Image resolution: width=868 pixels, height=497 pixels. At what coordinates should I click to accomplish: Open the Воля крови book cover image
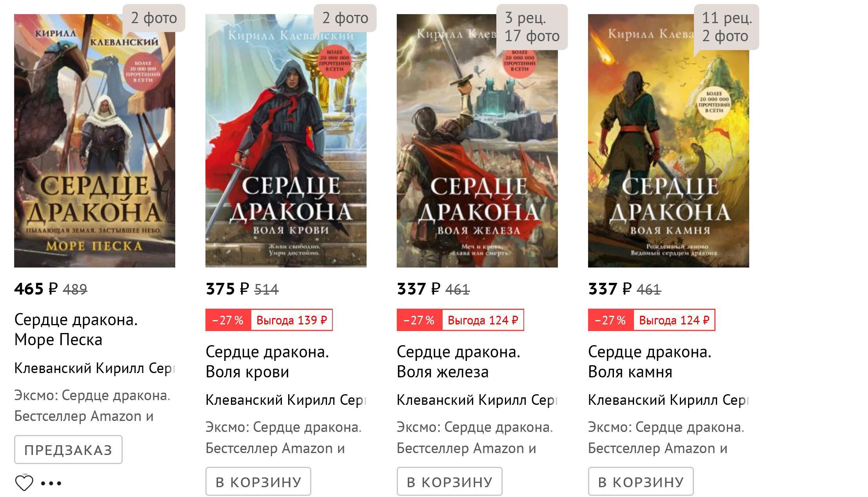point(286,141)
